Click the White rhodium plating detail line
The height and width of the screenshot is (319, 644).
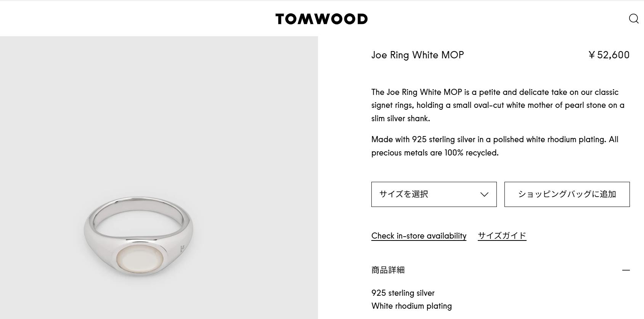(411, 306)
